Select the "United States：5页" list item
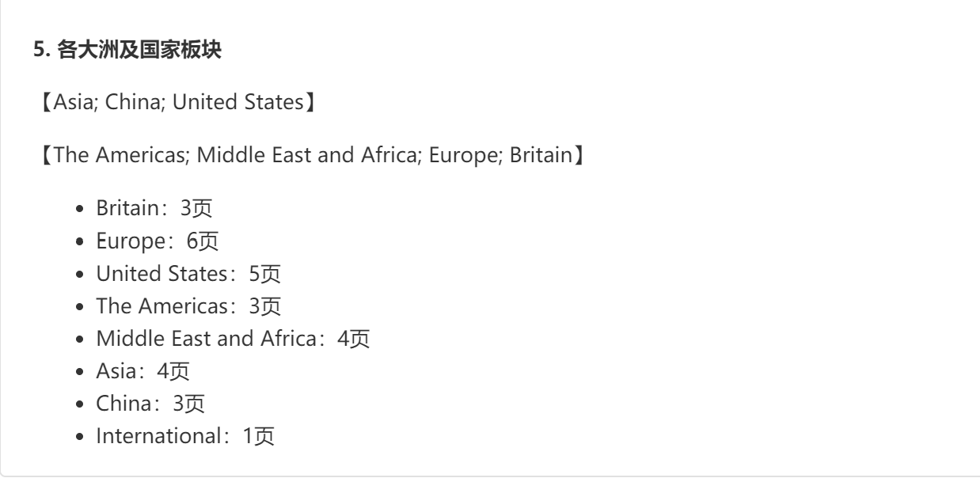This screenshot has width=980, height=478. pos(188,273)
